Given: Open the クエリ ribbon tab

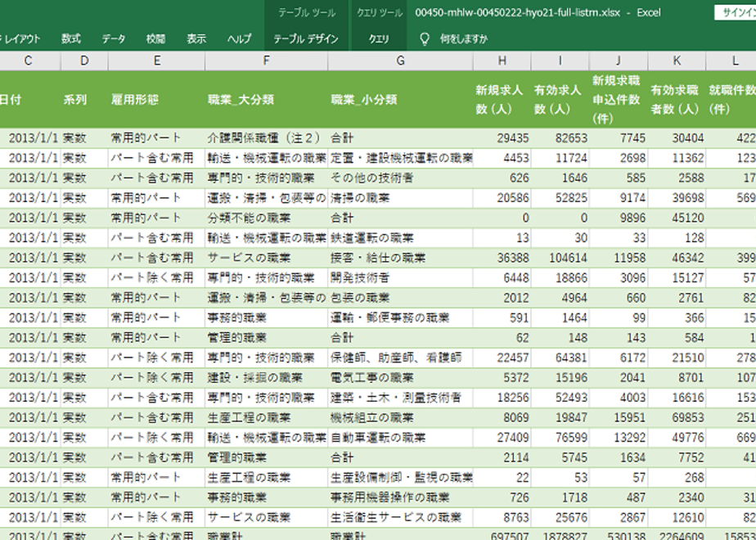Looking at the screenshot, I should [x=379, y=38].
